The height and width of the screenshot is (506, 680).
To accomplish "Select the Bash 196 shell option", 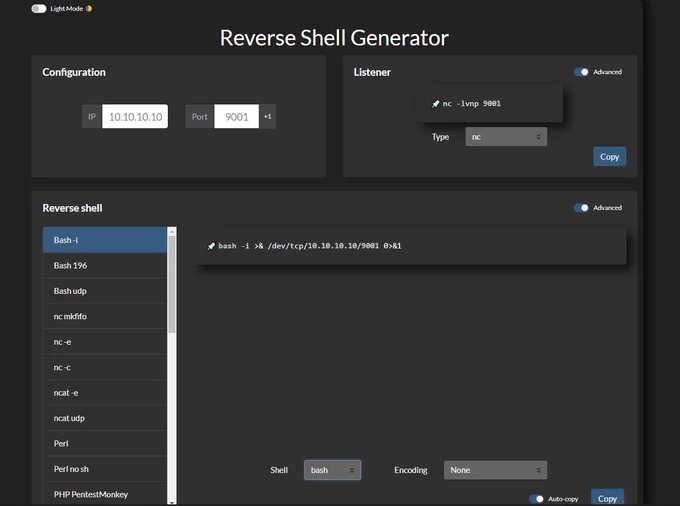I will coord(105,265).
